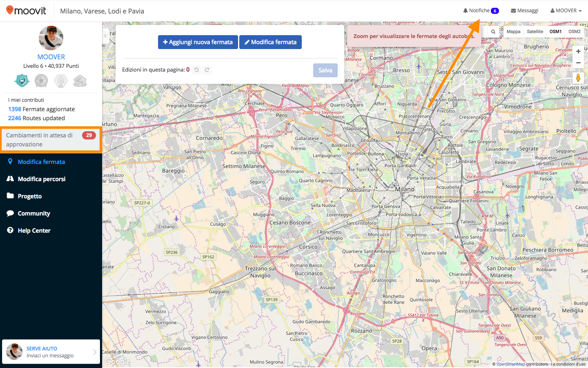Expand the MOOVER account dropdown

pos(566,11)
